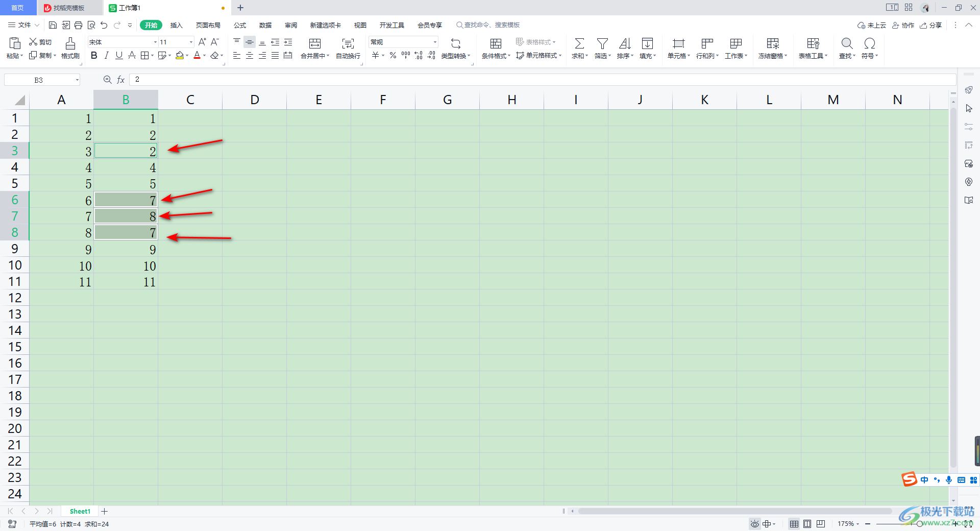This screenshot has height=531, width=980.
Task: Open the View (视图) tab
Action: pyautogui.click(x=360, y=25)
